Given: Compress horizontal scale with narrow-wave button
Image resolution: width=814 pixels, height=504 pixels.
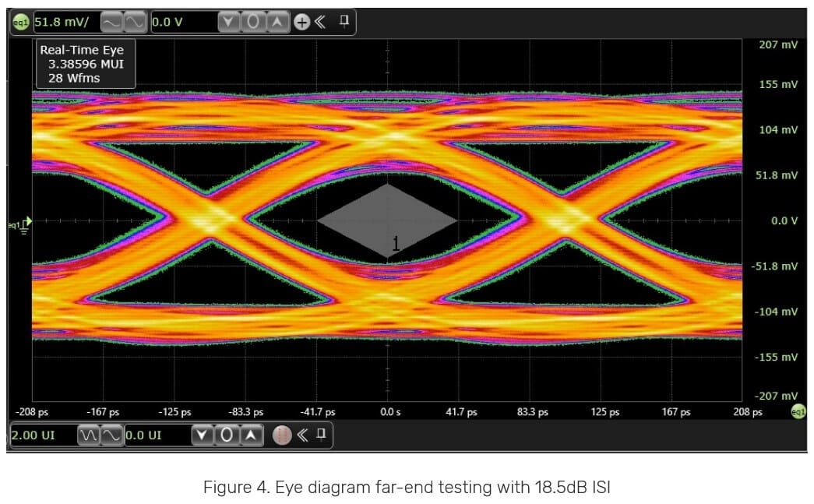Looking at the screenshot, I should [x=88, y=435].
